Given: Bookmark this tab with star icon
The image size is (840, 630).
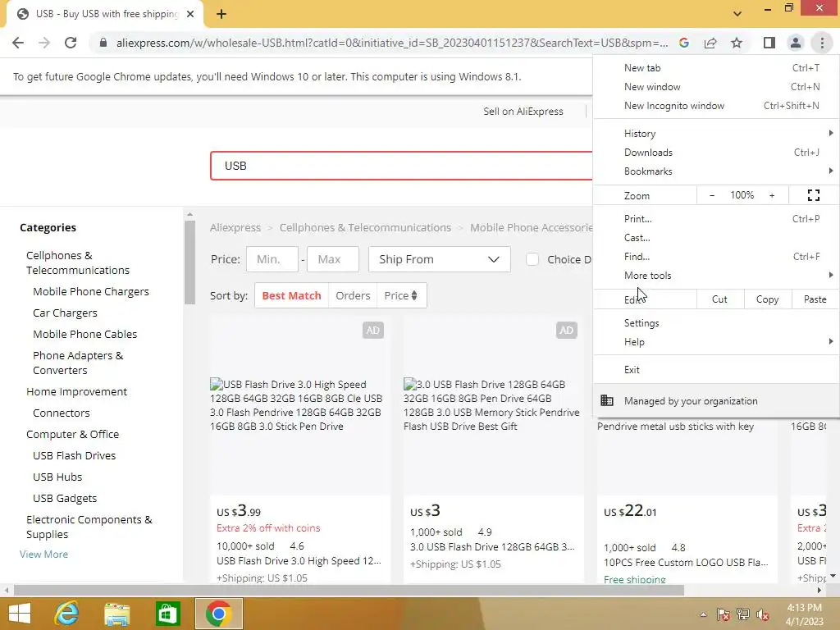Looking at the screenshot, I should pos(737,43).
